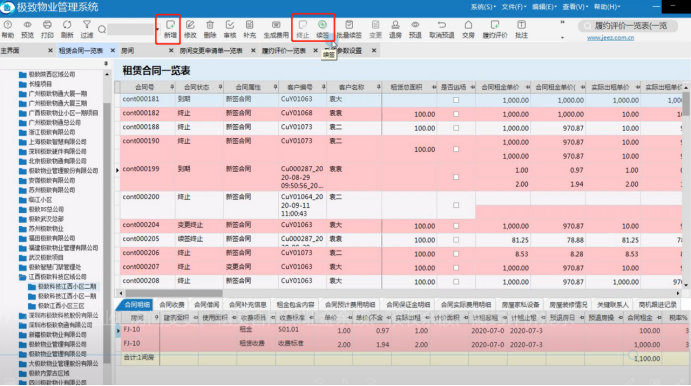Viewport: 691px width, 386px height.
Task: Open the 合同收费 detail tab
Action: coord(171,304)
